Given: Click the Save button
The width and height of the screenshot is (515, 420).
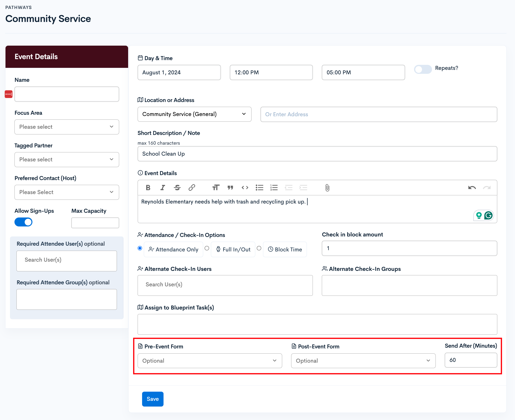Looking at the screenshot, I should pos(153,399).
